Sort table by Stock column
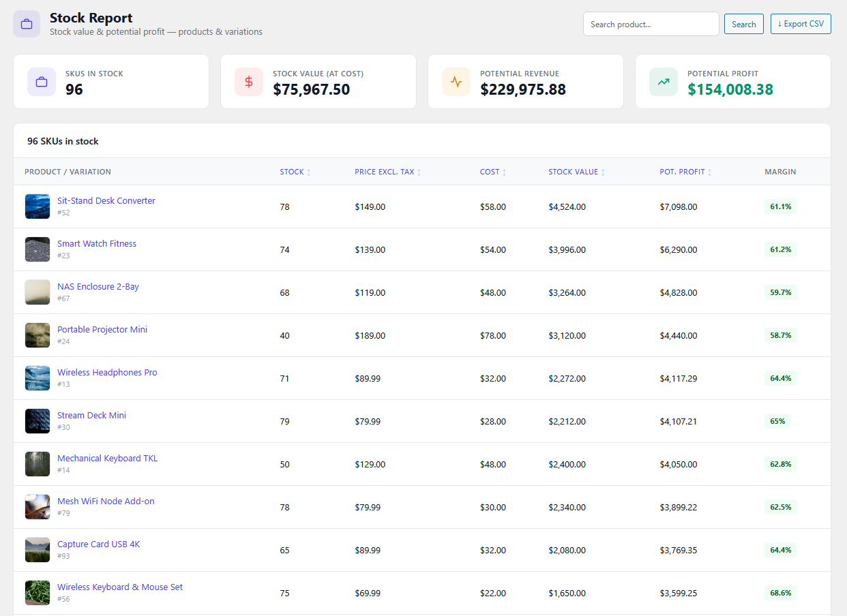The width and height of the screenshot is (847, 616). (295, 172)
